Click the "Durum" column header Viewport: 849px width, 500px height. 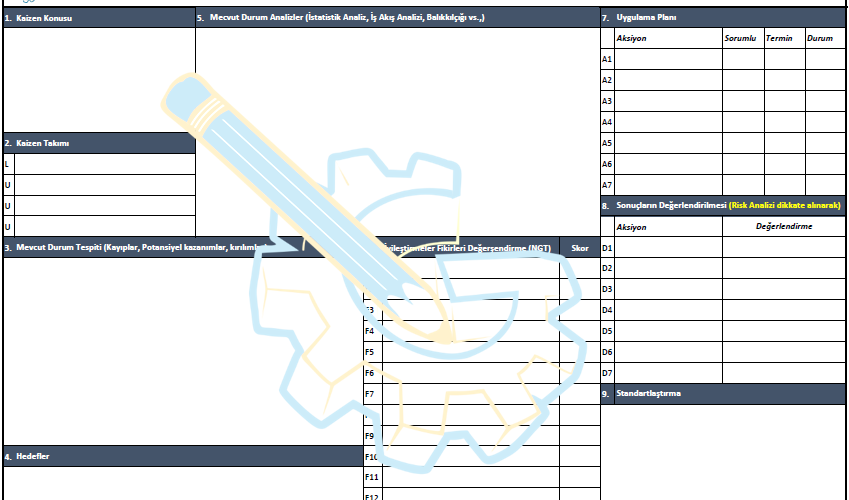point(821,38)
